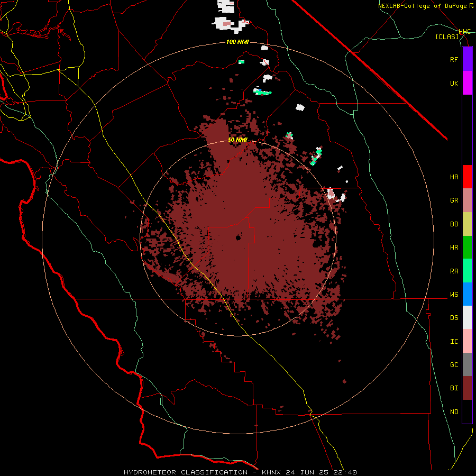Click the RA mint green legend swatch

(x=467, y=271)
